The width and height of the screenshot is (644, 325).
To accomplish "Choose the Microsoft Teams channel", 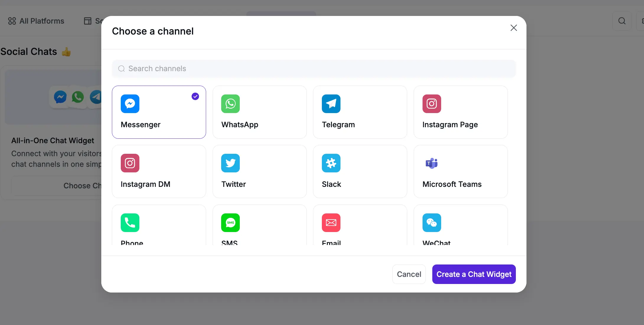I will (431, 163).
